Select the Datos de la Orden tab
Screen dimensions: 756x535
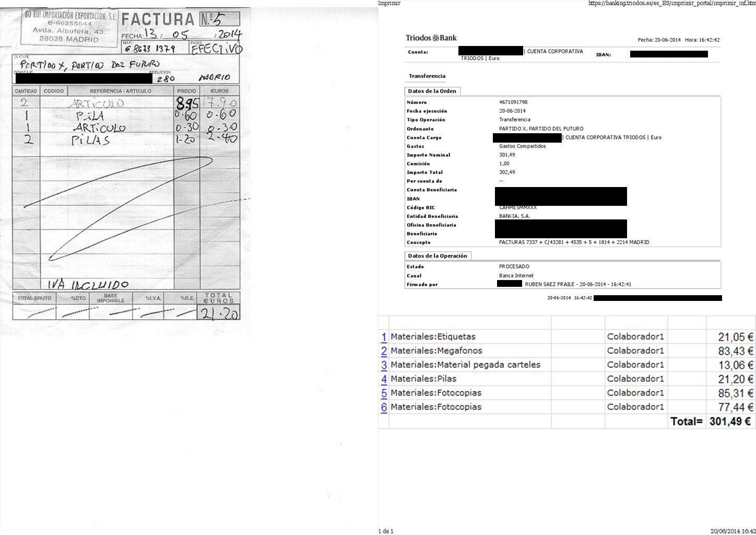432,91
